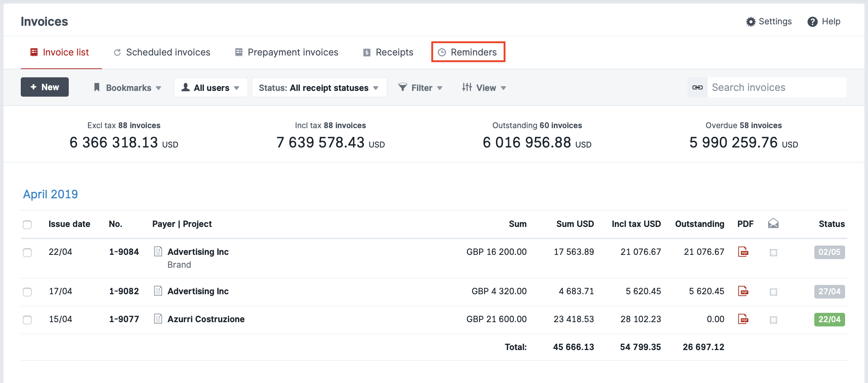The width and height of the screenshot is (868, 383).
Task: Open payer Azurri Costruzione
Action: pos(206,319)
